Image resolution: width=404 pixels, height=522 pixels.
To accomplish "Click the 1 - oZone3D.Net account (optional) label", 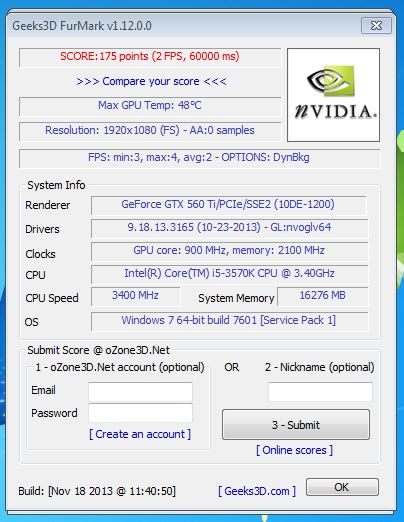I will [120, 367].
